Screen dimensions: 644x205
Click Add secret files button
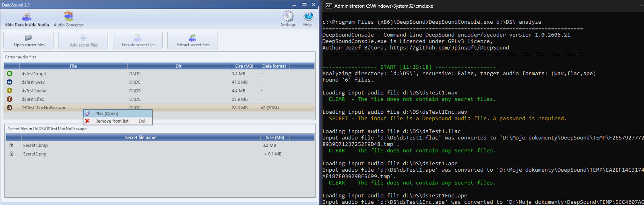pyautogui.click(x=83, y=41)
